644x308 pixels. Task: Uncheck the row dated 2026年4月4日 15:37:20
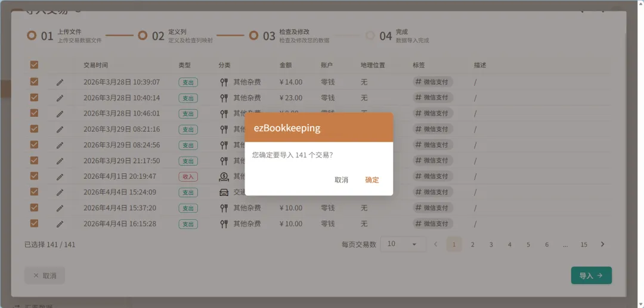coord(34,207)
